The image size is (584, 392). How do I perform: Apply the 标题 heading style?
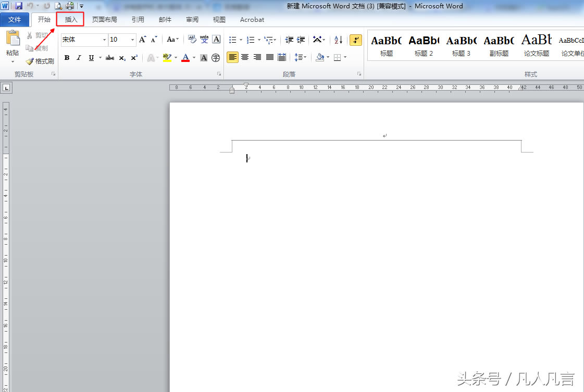click(386, 45)
